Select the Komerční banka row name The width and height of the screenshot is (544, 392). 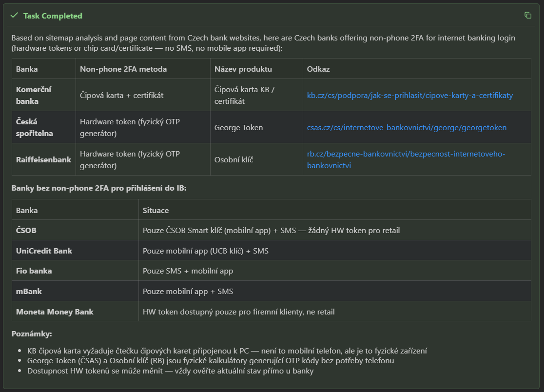click(x=34, y=96)
